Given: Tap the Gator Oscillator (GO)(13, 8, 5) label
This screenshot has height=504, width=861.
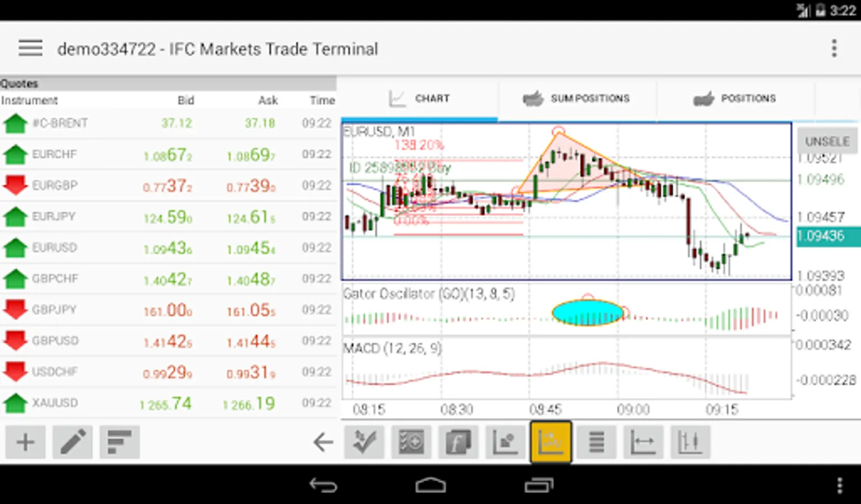Looking at the screenshot, I should click(429, 293).
